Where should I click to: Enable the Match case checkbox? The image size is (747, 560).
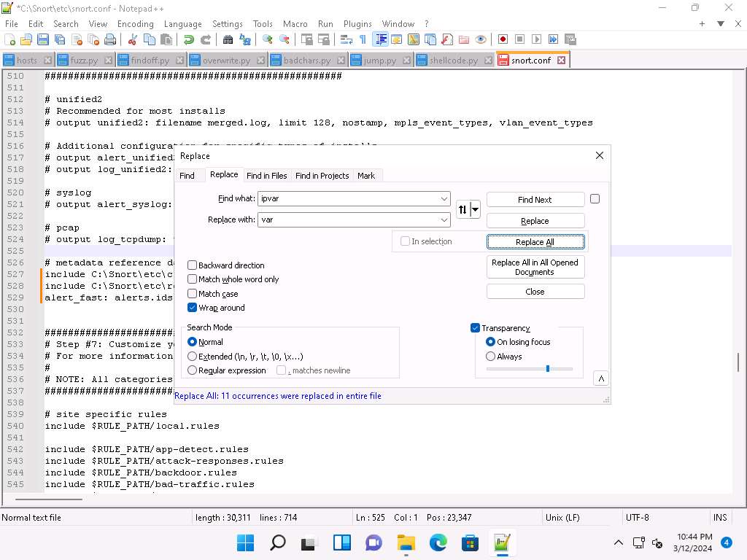(192, 293)
